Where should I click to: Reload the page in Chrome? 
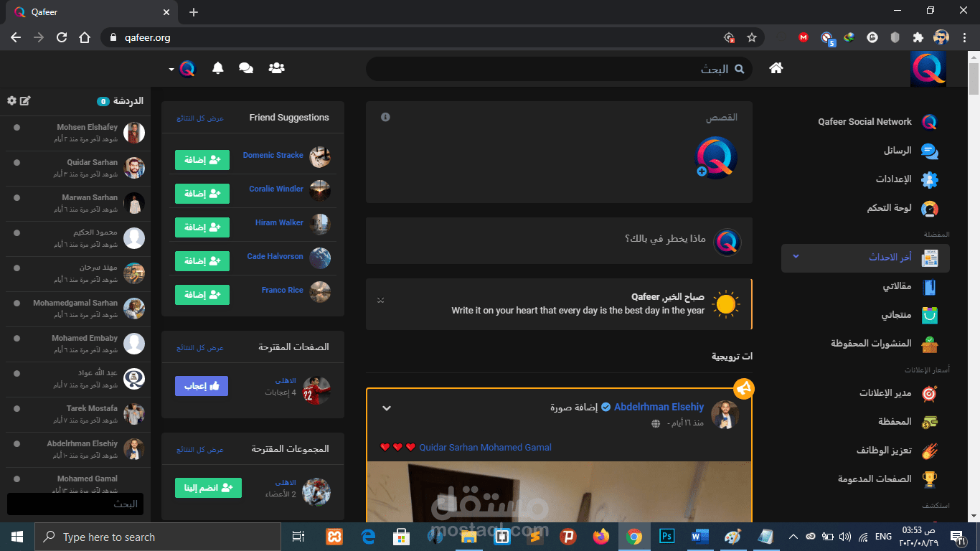62,37
